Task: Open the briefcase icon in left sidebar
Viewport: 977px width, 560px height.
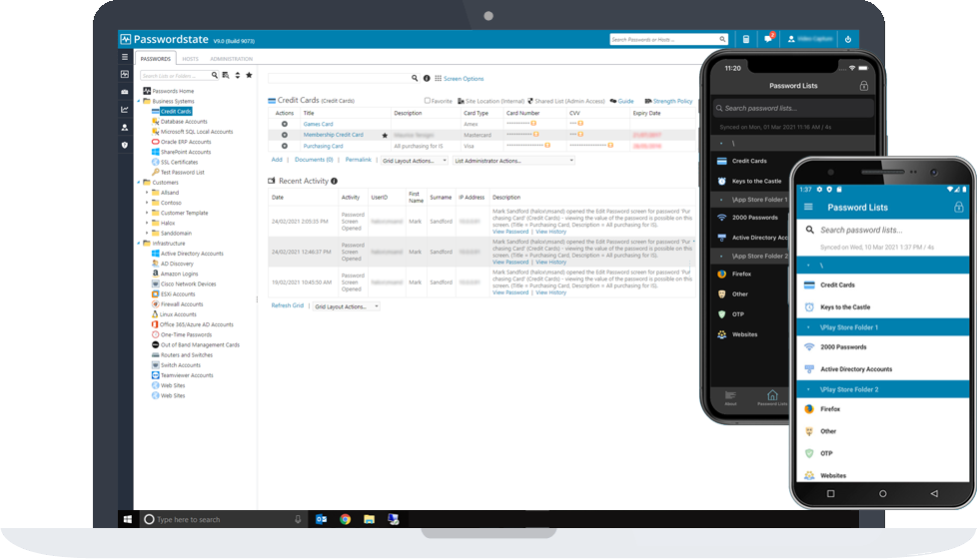Action: tap(125, 92)
